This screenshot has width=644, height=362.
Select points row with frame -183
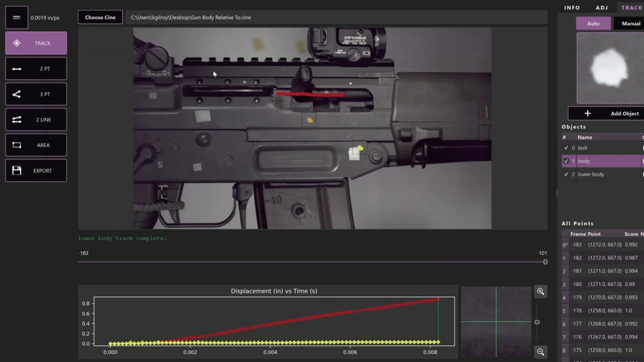(x=603, y=245)
